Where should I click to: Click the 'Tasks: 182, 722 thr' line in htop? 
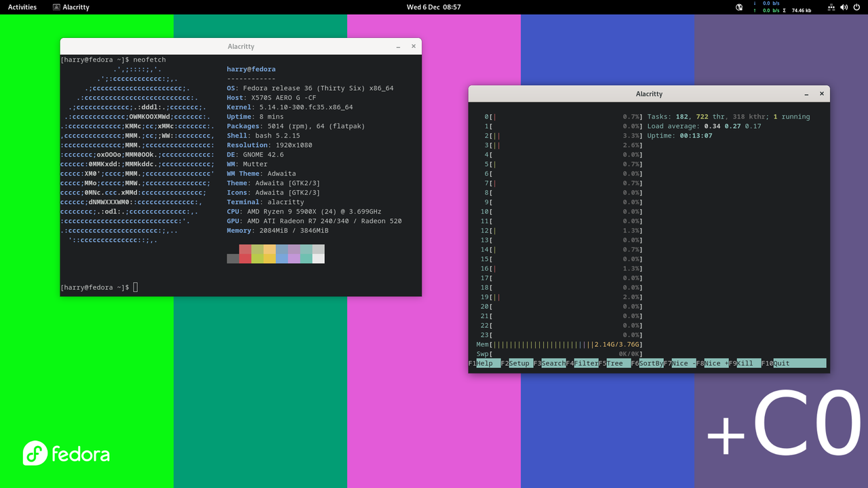pyautogui.click(x=728, y=117)
